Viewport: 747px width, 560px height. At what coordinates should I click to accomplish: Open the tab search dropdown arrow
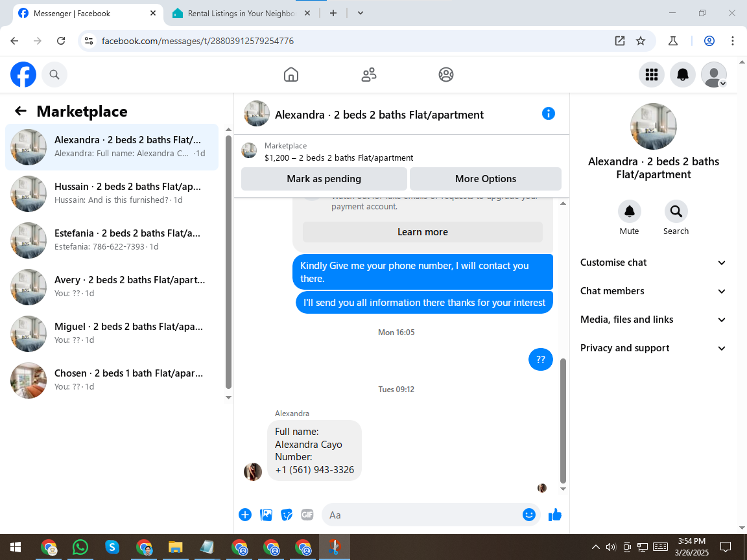pyautogui.click(x=361, y=14)
